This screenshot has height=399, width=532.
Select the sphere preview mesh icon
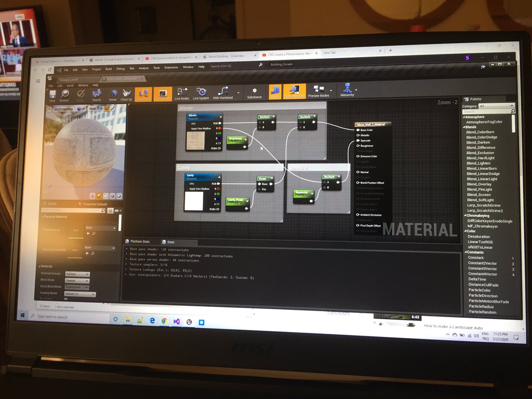coord(99,196)
